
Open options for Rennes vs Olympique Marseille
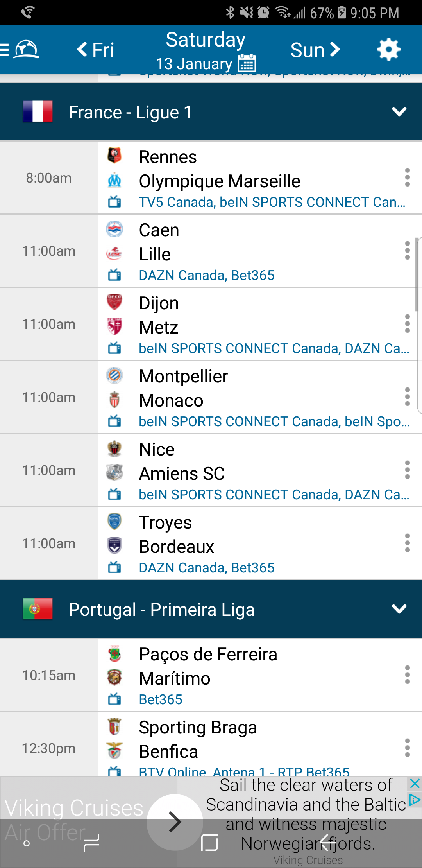pos(407,178)
